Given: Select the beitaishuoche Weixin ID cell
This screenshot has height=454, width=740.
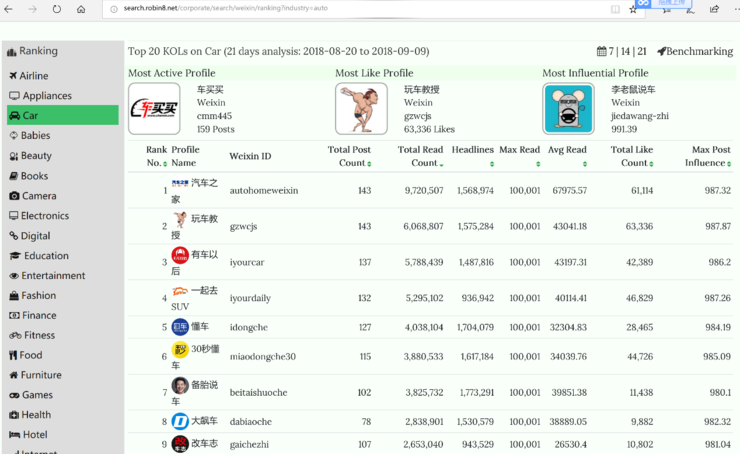Looking at the screenshot, I should [x=258, y=393].
